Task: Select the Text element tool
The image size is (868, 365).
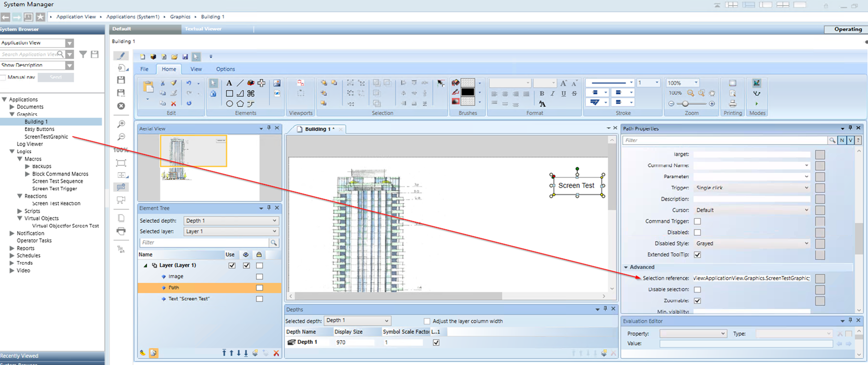Action: tap(229, 83)
